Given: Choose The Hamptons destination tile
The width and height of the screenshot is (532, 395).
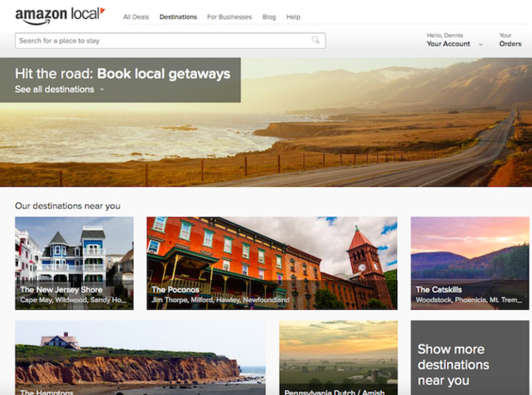Looking at the screenshot, I should (x=140, y=357).
